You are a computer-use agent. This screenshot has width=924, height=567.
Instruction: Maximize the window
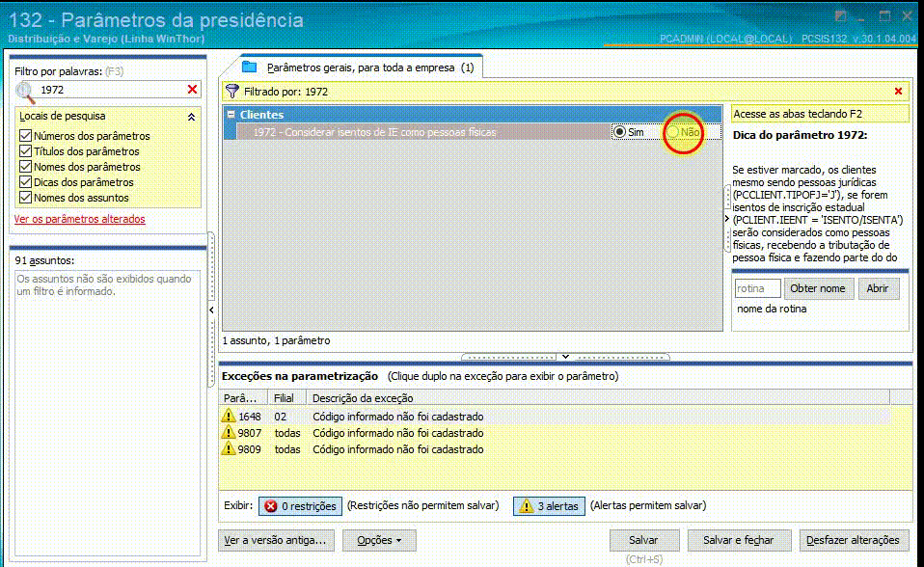point(884,16)
